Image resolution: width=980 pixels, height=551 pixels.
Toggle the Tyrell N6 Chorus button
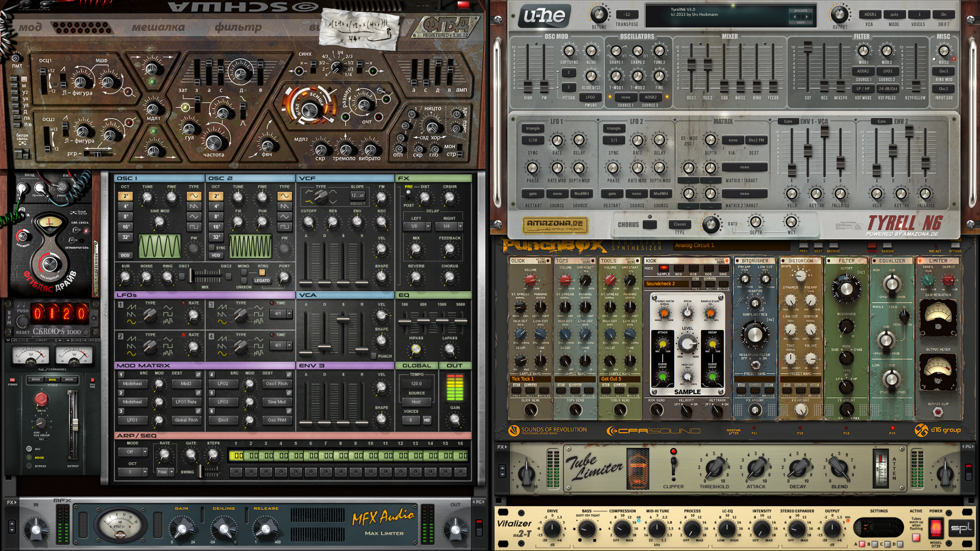pyautogui.click(x=650, y=224)
